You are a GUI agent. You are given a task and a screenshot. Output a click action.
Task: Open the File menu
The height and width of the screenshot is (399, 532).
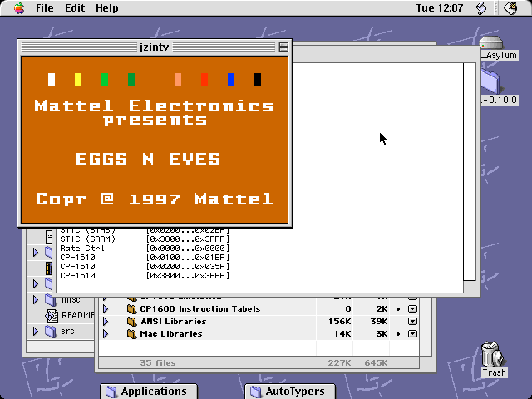[x=45, y=7]
